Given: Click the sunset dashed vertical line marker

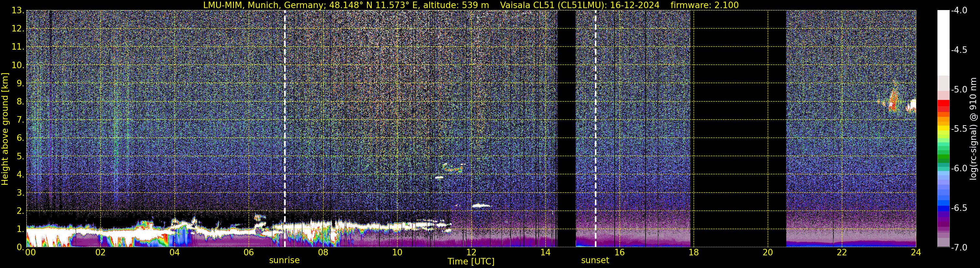Looking at the screenshot, I should 595,129.
